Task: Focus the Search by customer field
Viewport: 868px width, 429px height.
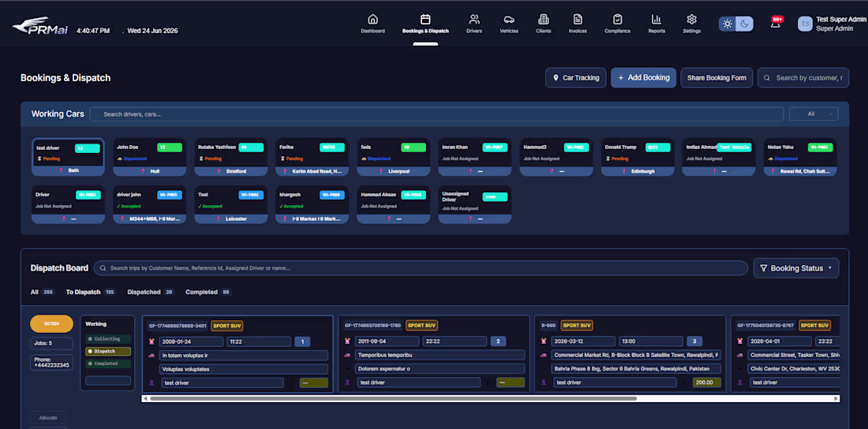Action: click(803, 77)
